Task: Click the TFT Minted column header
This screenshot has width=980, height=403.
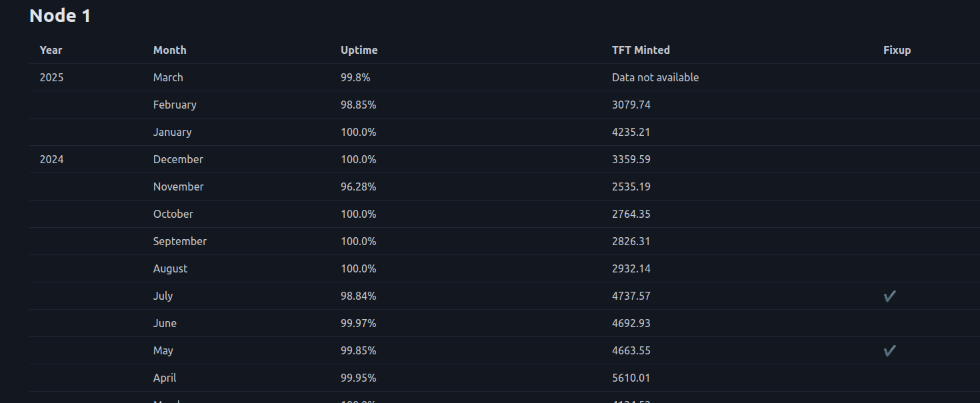Action: click(641, 50)
